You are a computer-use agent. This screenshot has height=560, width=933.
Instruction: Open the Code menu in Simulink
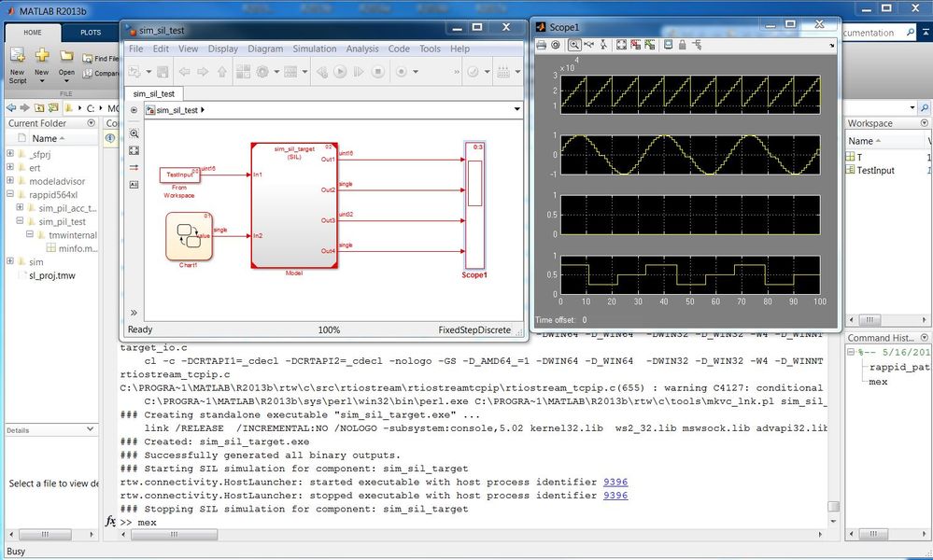click(x=399, y=49)
